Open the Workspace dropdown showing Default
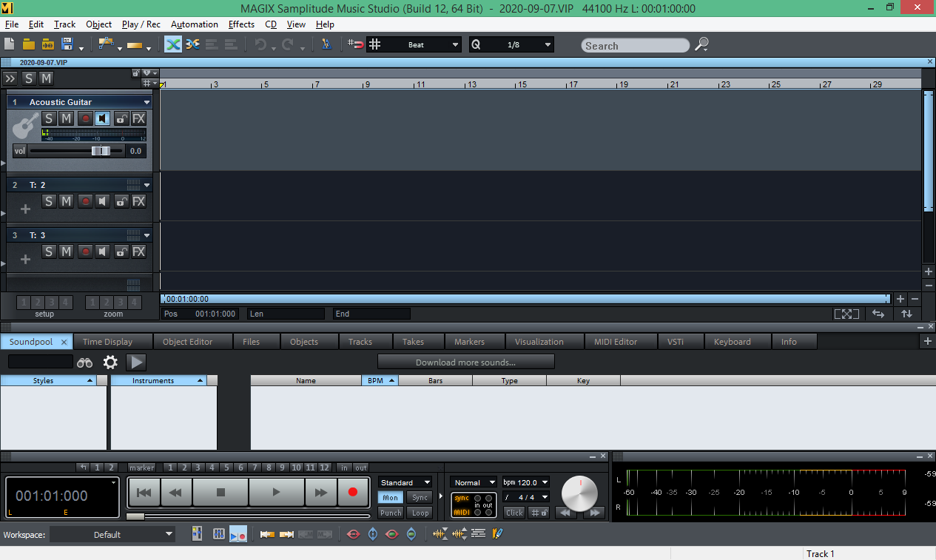 pyautogui.click(x=112, y=533)
